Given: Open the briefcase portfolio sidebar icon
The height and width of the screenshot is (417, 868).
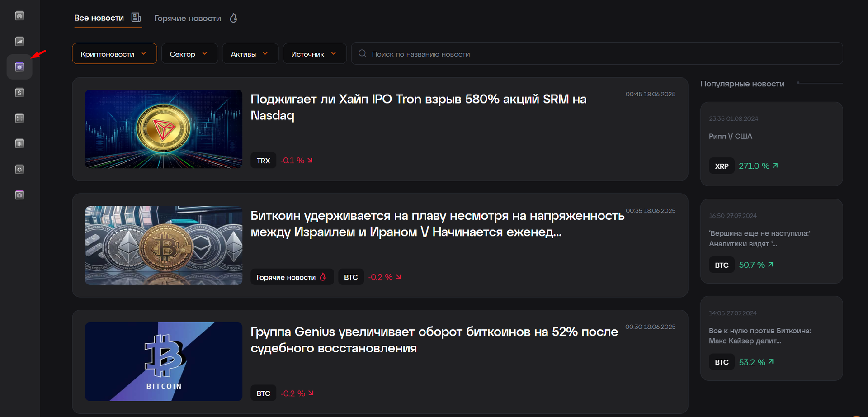Looking at the screenshot, I should click(19, 195).
